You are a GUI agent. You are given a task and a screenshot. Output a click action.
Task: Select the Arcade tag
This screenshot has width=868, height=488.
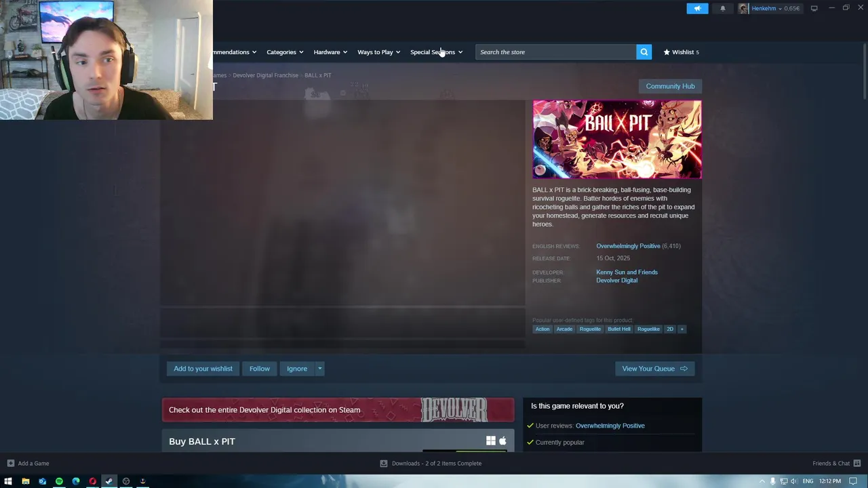[x=564, y=329]
